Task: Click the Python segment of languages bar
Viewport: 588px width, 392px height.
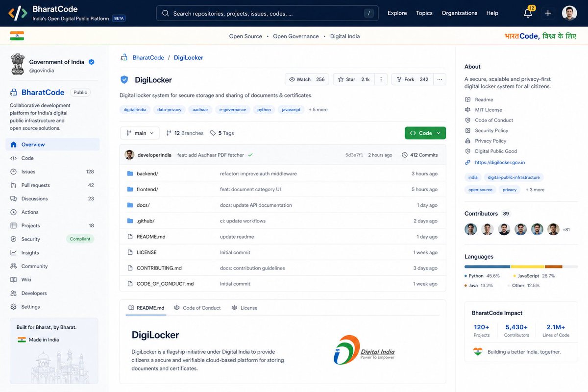Action: [x=488, y=267]
